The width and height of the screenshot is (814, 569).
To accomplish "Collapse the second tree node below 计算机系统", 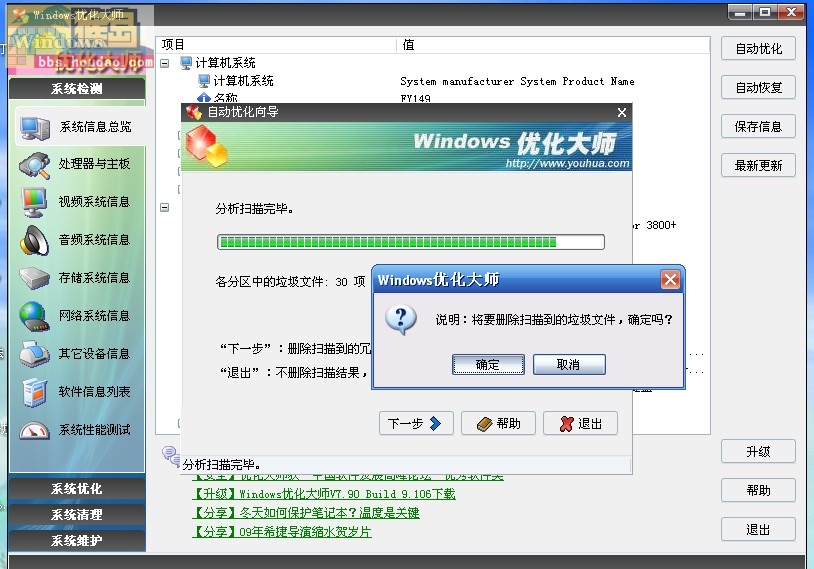I will pyautogui.click(x=165, y=208).
